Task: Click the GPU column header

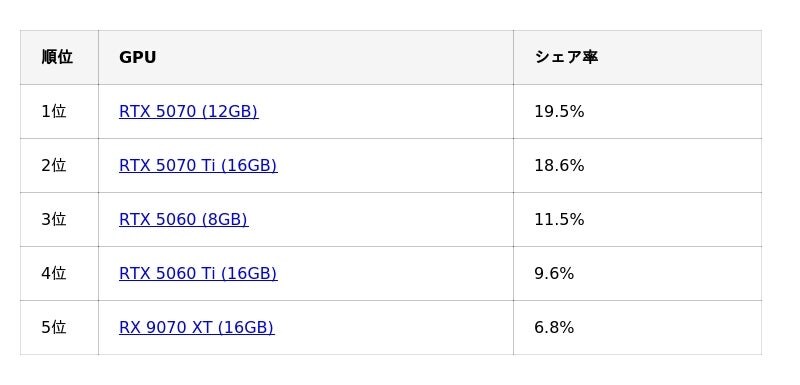Action: tap(306, 57)
